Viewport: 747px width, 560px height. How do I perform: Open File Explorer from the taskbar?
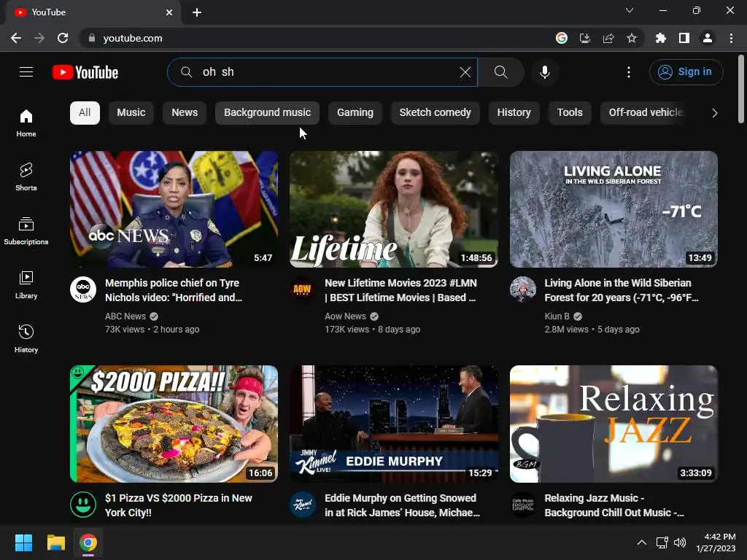coord(55,542)
